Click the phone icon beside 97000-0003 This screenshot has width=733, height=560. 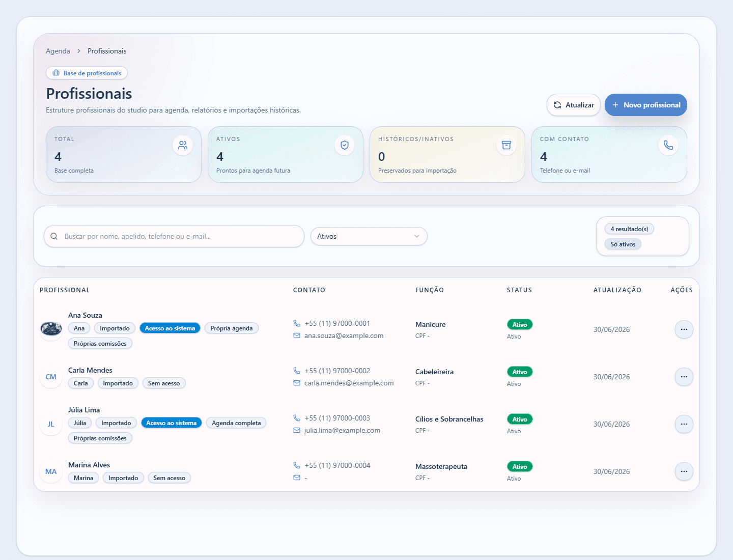(x=297, y=418)
